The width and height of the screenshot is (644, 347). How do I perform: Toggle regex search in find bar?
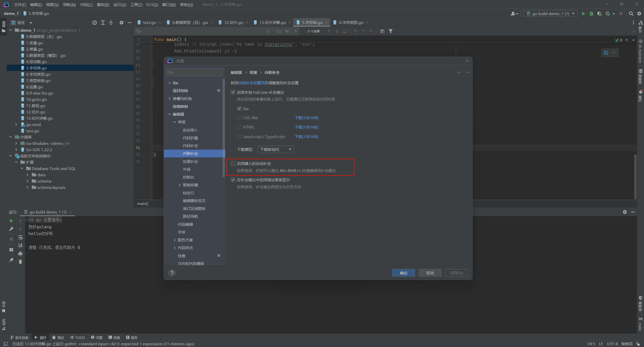click(295, 31)
